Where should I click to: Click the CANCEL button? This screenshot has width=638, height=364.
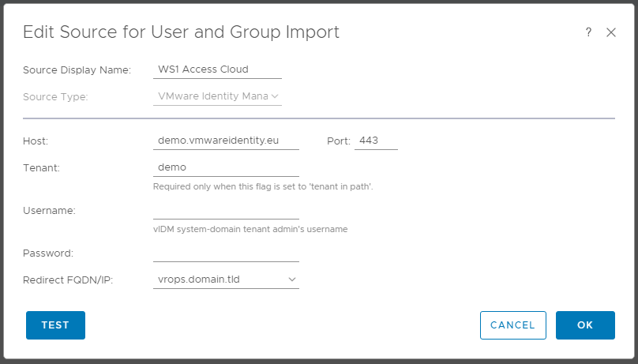[512, 325]
